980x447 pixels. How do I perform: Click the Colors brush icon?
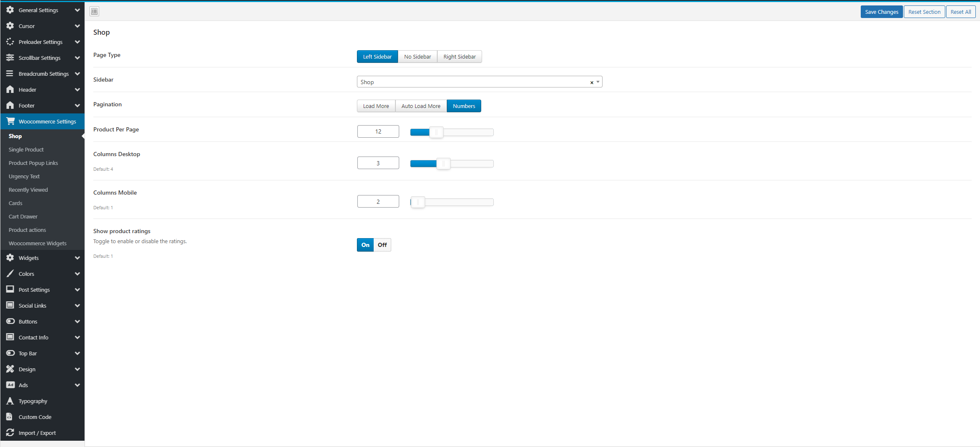(10, 274)
